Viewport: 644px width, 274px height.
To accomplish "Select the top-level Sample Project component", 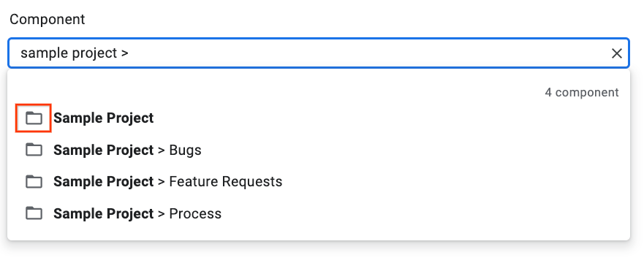I will pos(318,118).
